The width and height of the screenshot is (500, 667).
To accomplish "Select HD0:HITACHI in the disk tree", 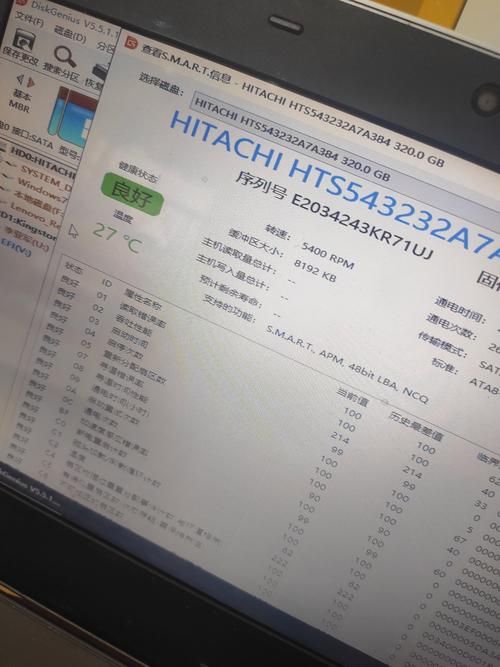I will click(x=41, y=163).
